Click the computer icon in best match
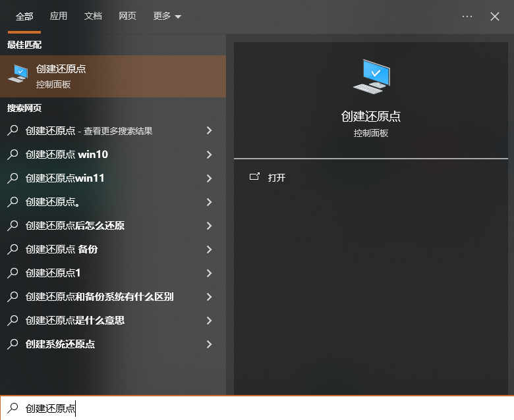 [x=18, y=74]
